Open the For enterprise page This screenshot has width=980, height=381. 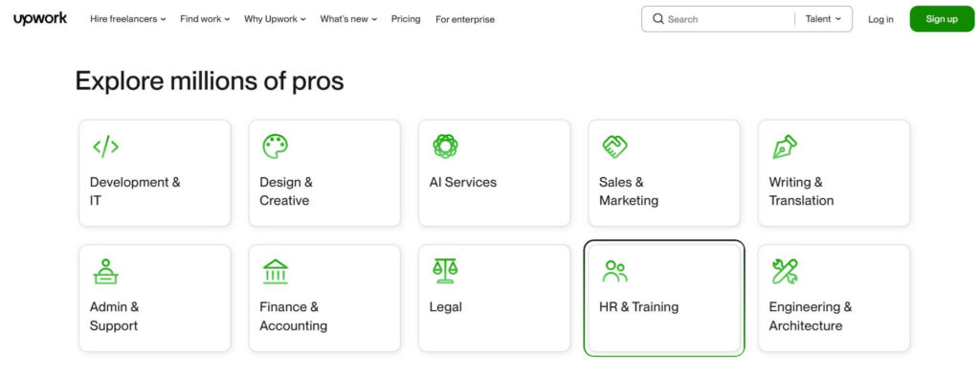tap(465, 19)
